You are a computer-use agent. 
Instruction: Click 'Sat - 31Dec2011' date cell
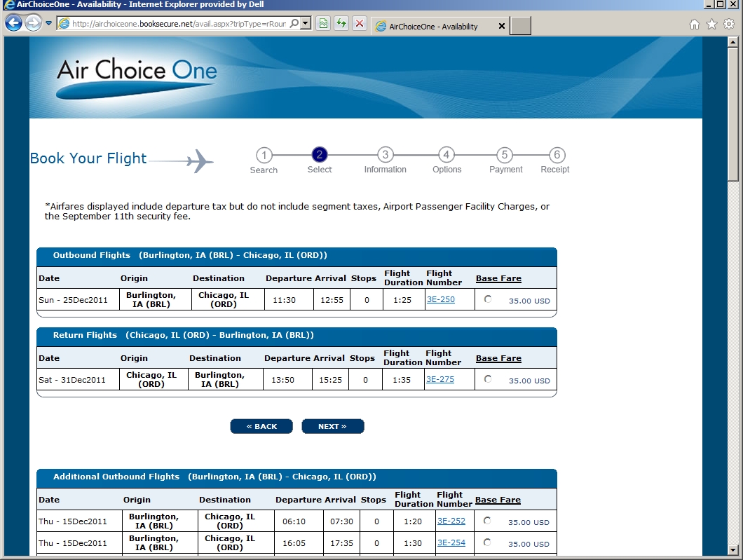tap(79, 380)
